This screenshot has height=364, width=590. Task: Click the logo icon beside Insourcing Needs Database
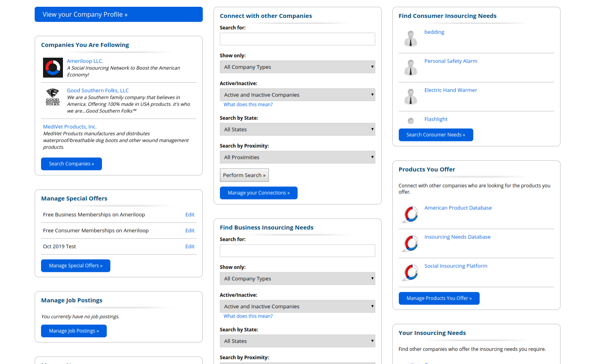coord(411,243)
